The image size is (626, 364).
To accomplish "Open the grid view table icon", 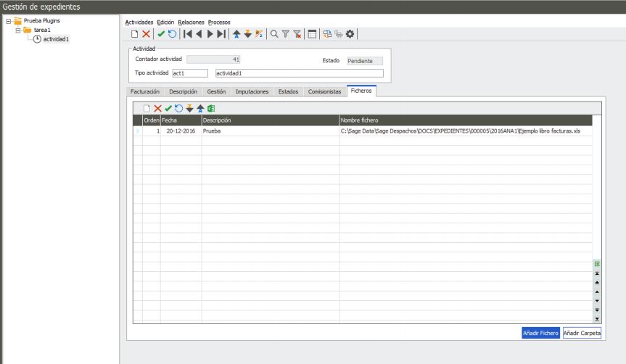I will click(312, 34).
